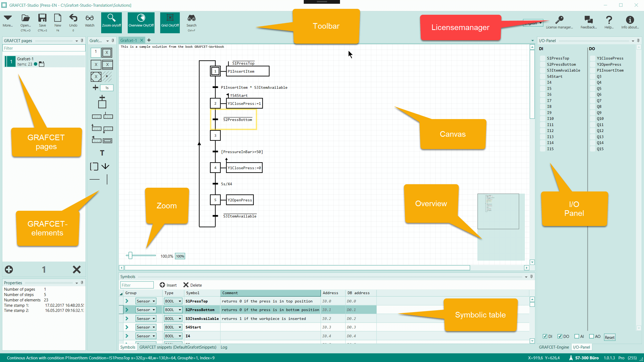Click the canvas vertical scrollbar thumb
The width and height of the screenshot is (644, 362).
[x=532, y=84]
